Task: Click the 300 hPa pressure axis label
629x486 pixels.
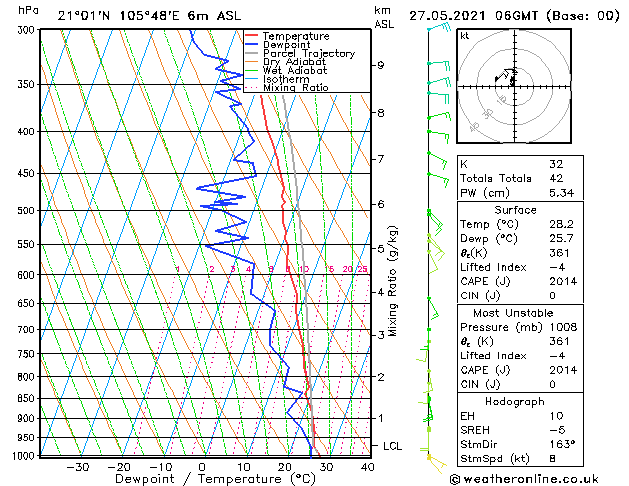Action: tap(27, 30)
